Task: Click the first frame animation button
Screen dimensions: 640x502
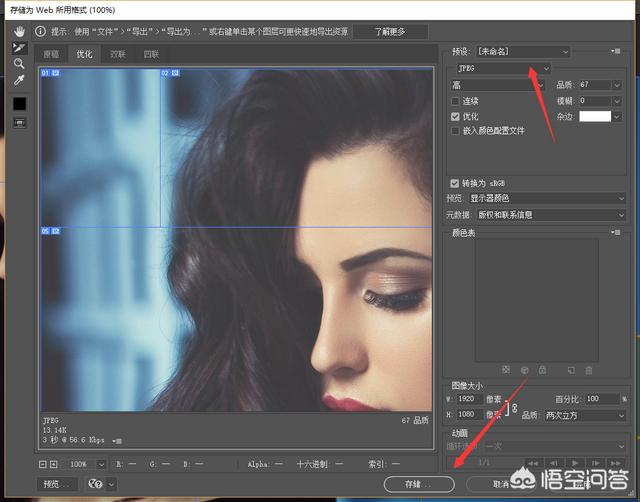Action: (533, 463)
